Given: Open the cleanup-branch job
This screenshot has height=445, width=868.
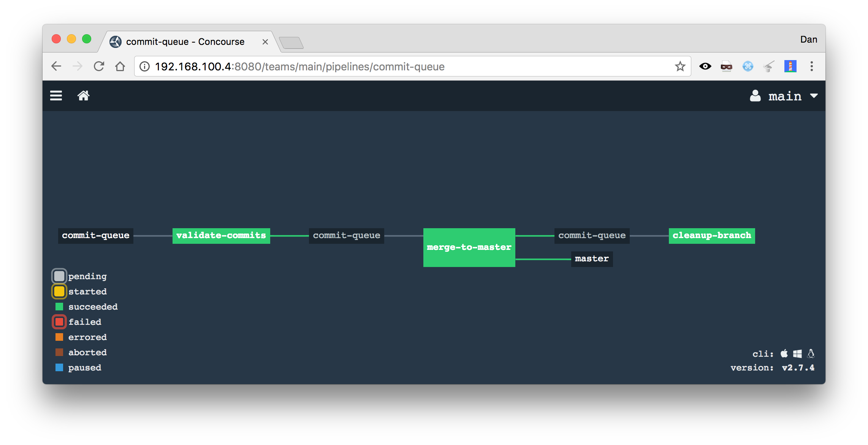Looking at the screenshot, I should (x=711, y=236).
